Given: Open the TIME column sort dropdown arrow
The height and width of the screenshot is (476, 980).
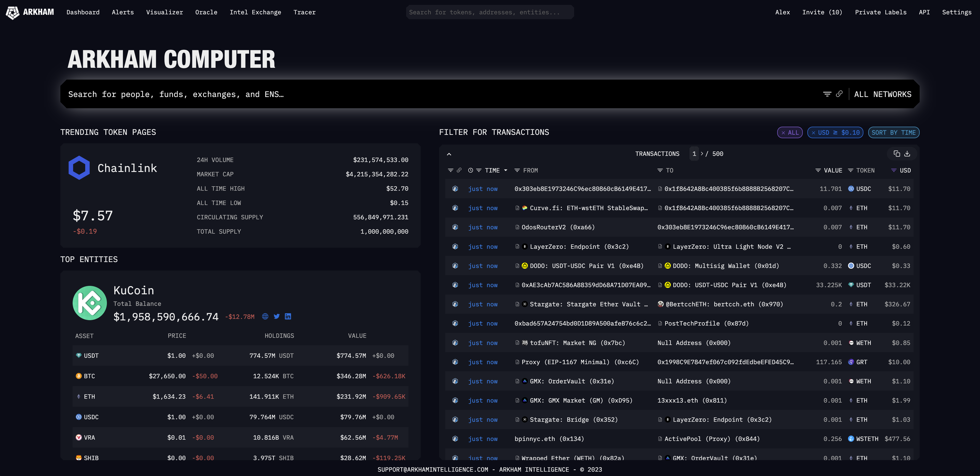Looking at the screenshot, I should click(x=506, y=171).
